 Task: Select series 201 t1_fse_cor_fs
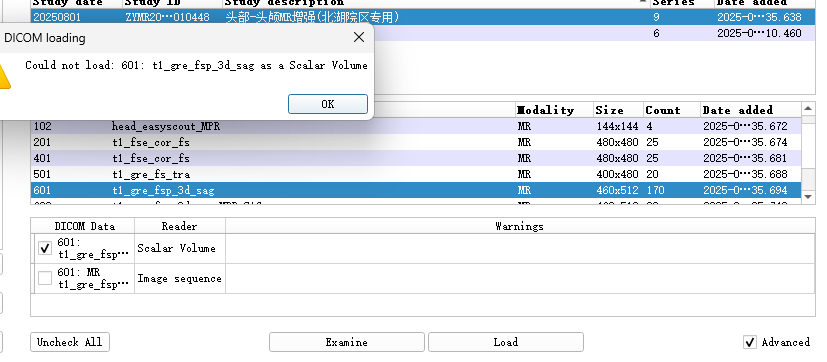click(416, 142)
